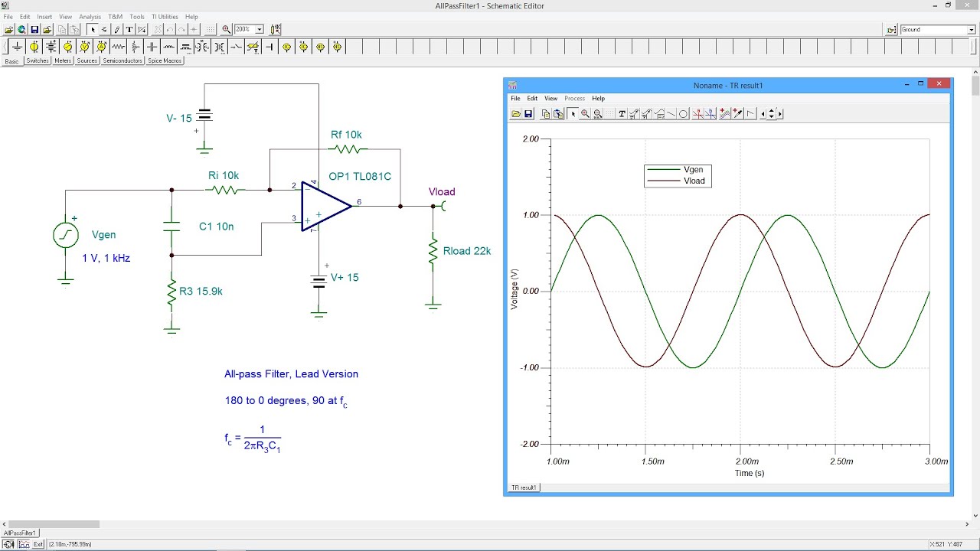Click the Exit button in status bar
The image size is (980, 551).
click(x=38, y=544)
